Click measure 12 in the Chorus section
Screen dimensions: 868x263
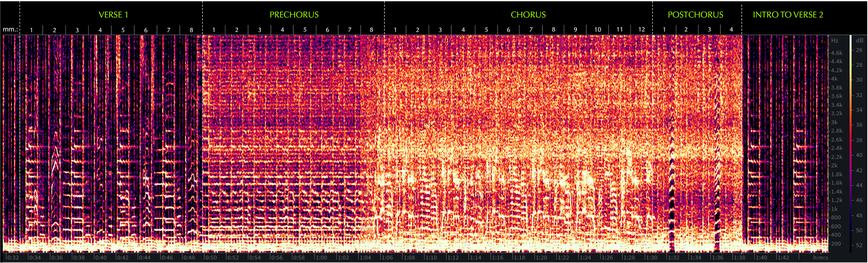(641, 30)
